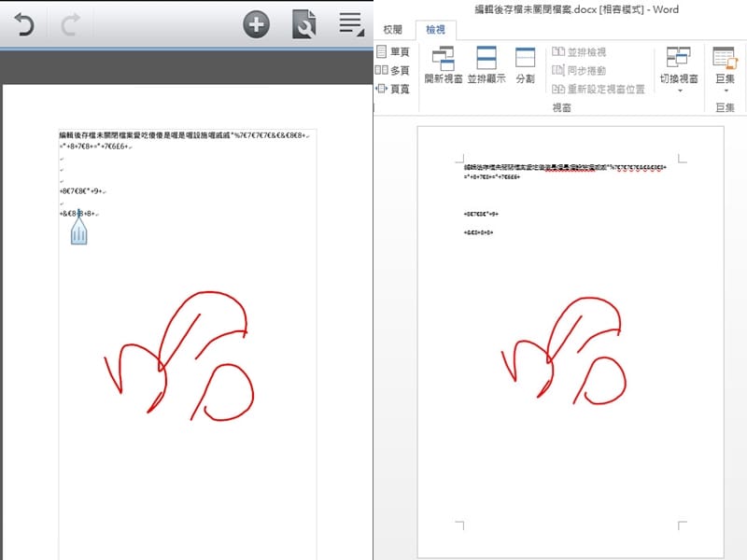Tap the greyed-out redo arrow
This screenshot has width=747, height=560.
tap(70, 24)
